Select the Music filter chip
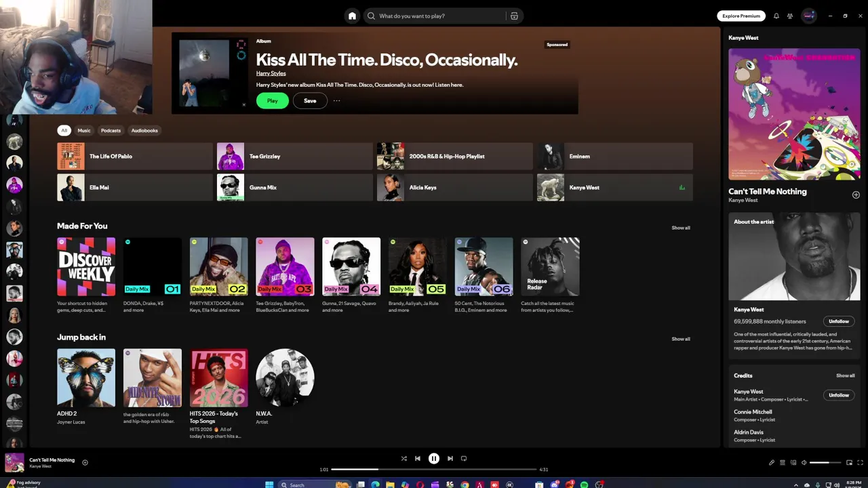The height and width of the screenshot is (488, 868). pyautogui.click(x=84, y=130)
